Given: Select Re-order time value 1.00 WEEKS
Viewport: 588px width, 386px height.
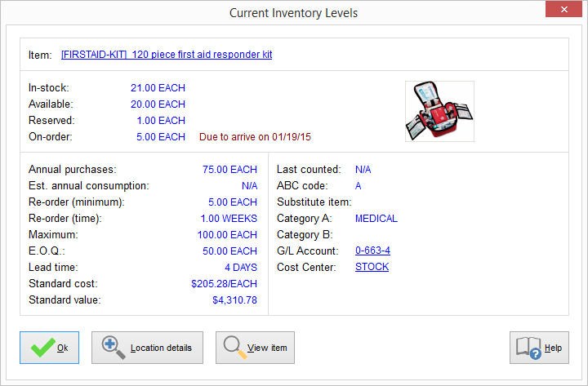Looking at the screenshot, I should pos(229,219).
